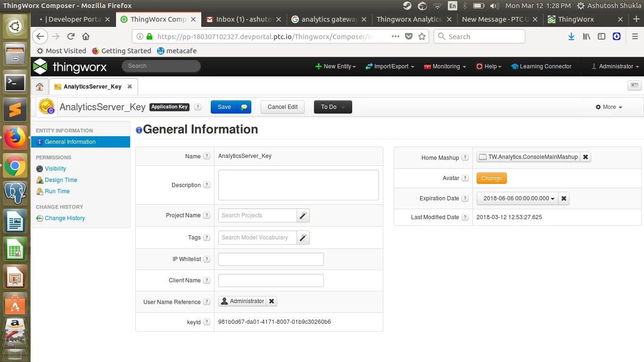This screenshot has width=644, height=362.
Task: Click the orange Change avatar button
Action: [x=492, y=178]
